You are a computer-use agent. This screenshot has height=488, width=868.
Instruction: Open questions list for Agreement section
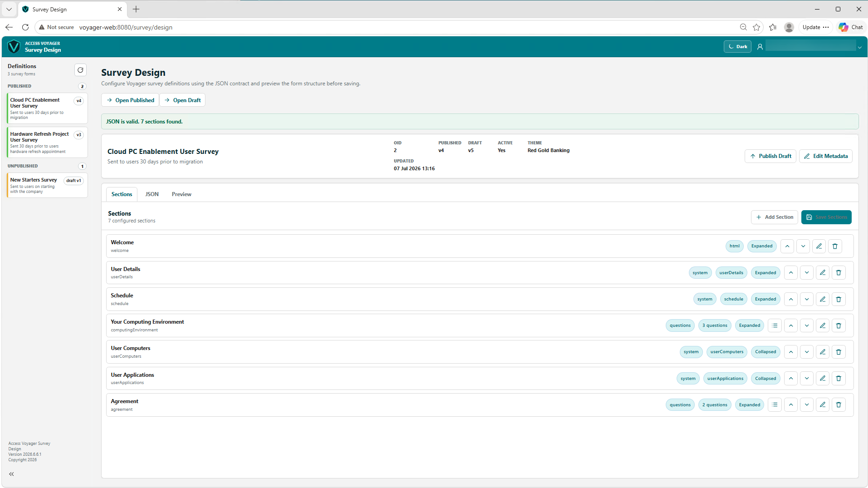[x=775, y=405]
